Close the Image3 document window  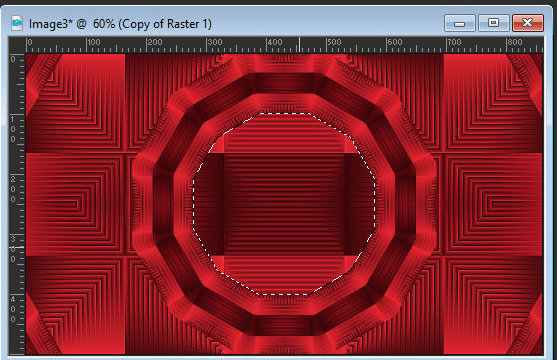tap(528, 23)
